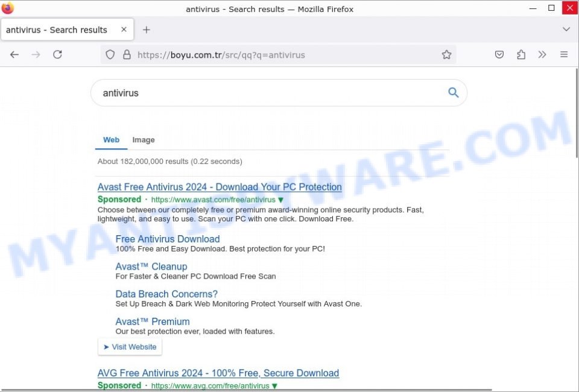Click the Sponsored label under Avast result
Screen dimensions: 579x392
click(119, 200)
